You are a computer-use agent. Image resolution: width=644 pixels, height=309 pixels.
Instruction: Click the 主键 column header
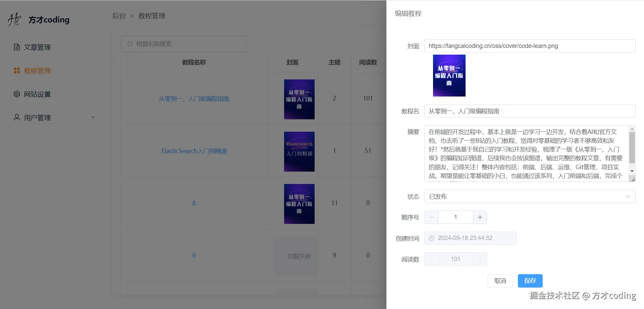coord(334,62)
